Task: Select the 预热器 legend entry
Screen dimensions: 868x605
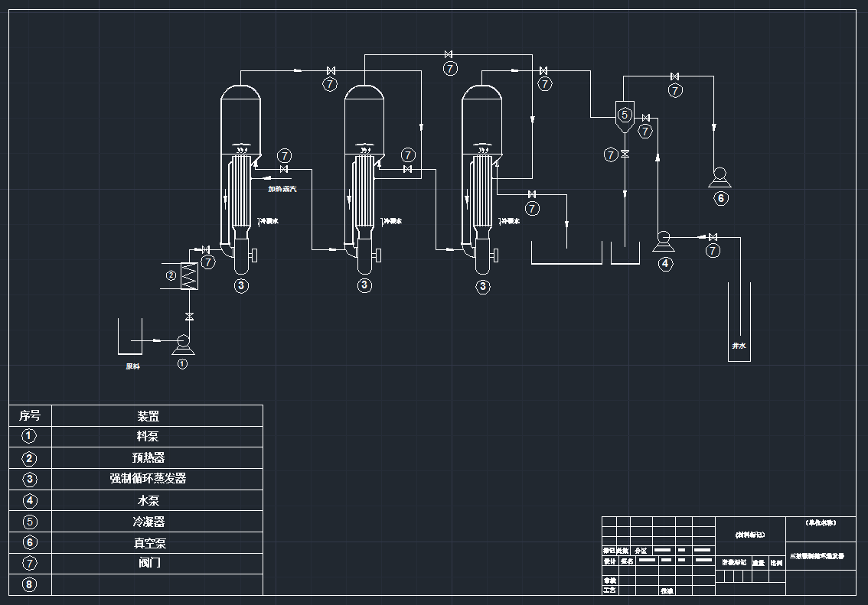Action: [148, 458]
